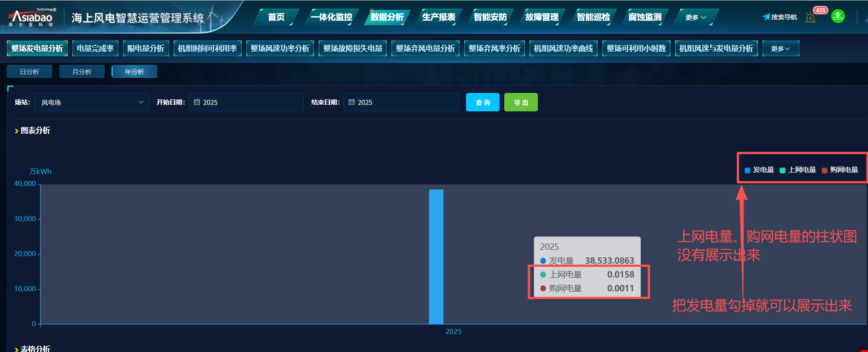Click the green user avatar icon
The image size is (868, 352).
point(838,17)
